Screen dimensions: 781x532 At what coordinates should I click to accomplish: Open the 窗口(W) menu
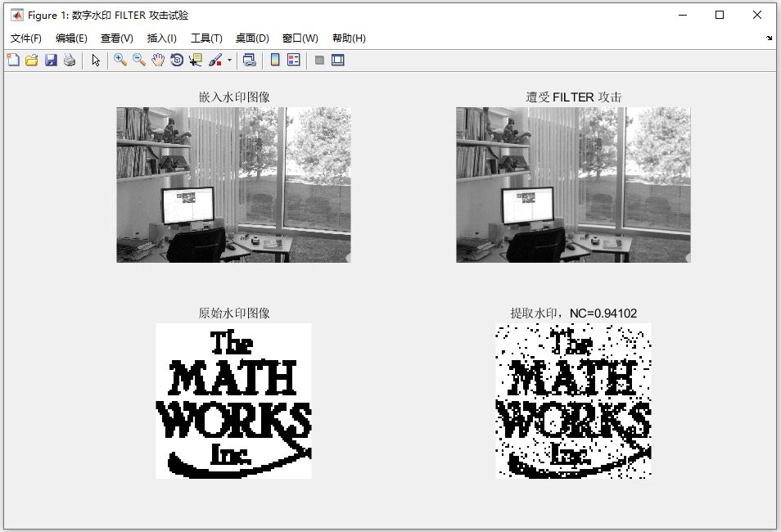pos(300,38)
